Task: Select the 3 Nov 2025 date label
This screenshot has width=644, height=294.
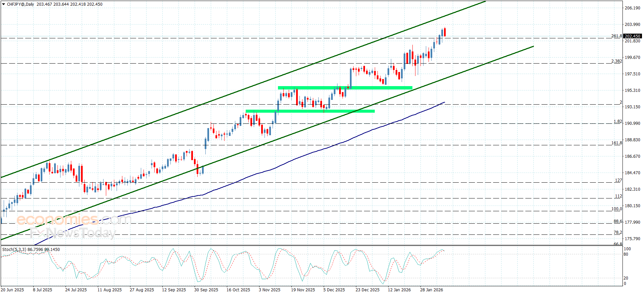Action: 270,290
